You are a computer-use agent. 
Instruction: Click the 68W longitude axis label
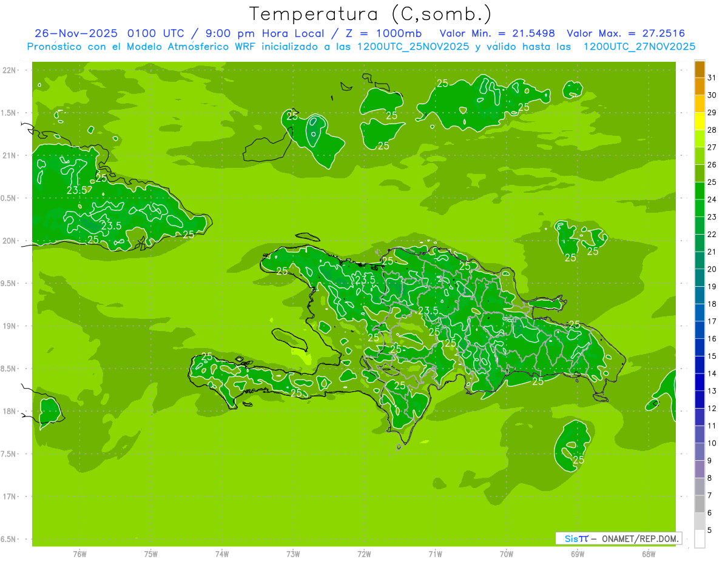tap(649, 554)
